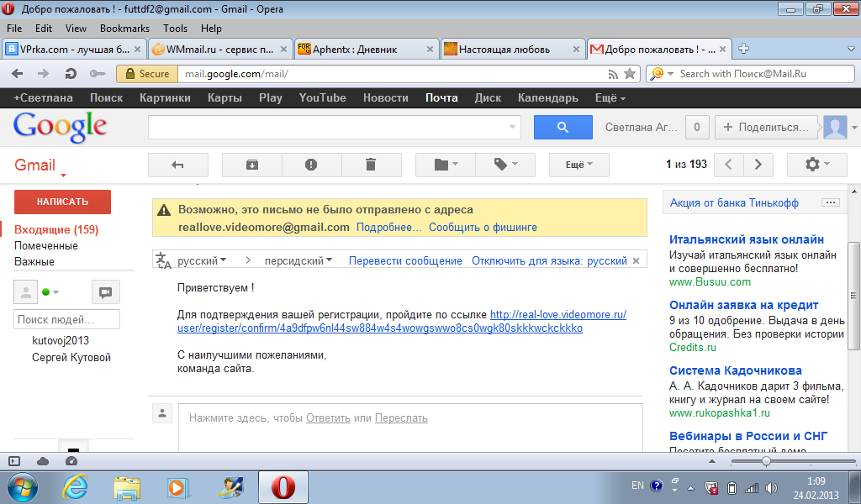This screenshot has width=861, height=504.
Task: Select chat contact kutovoj2013
Action: click(61, 340)
